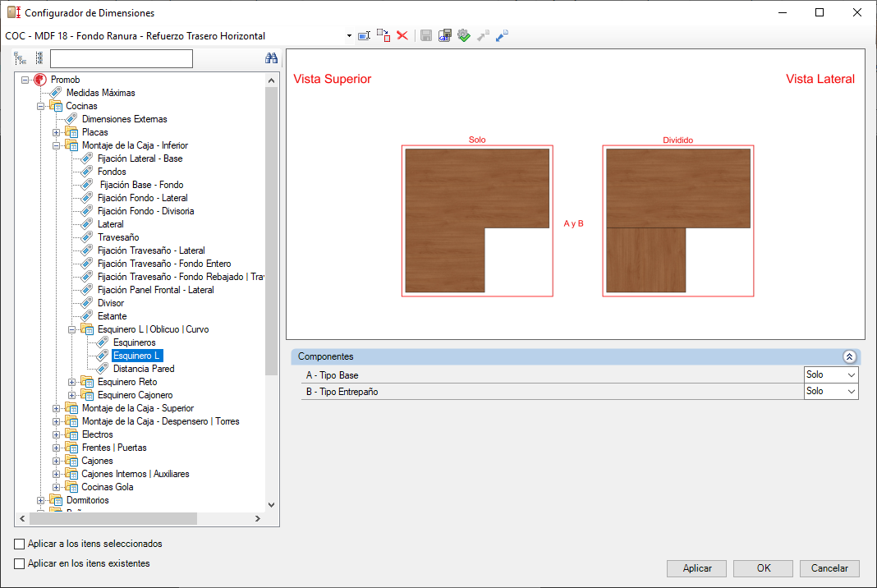Click the tag icon beside Dimensiones Externas
The image size is (877, 588).
71,119
